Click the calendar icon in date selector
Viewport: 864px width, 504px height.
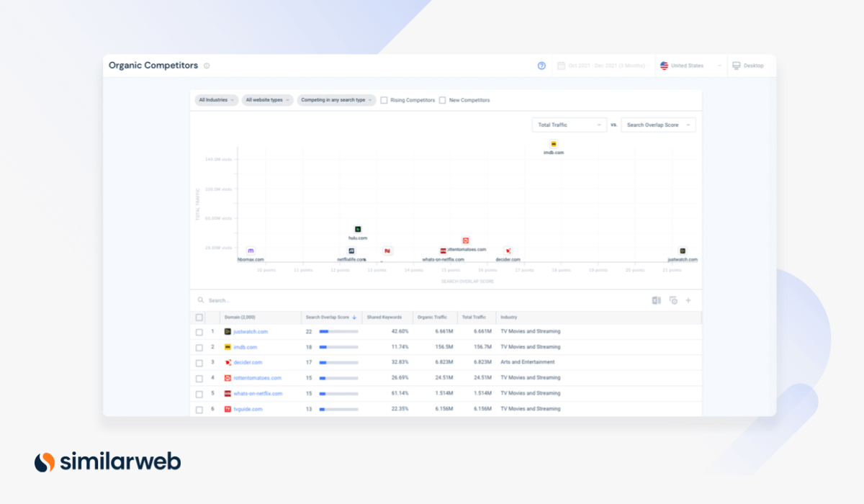[561, 66]
